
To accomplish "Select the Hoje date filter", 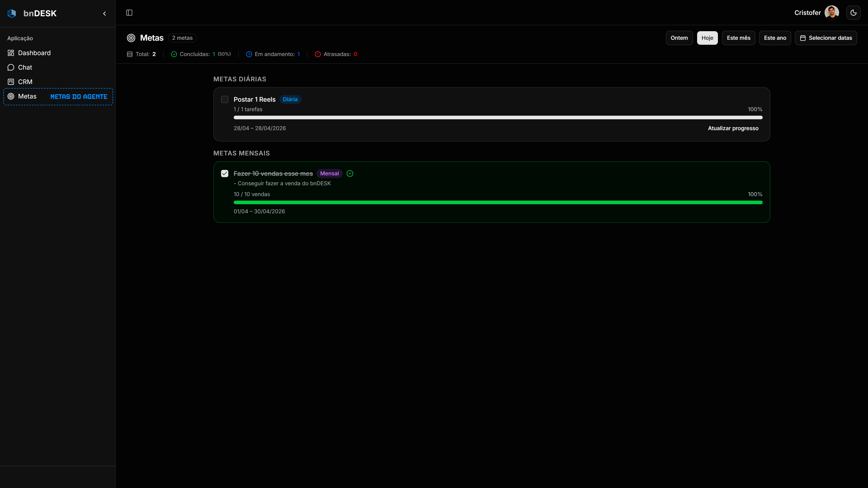I will tap(707, 38).
